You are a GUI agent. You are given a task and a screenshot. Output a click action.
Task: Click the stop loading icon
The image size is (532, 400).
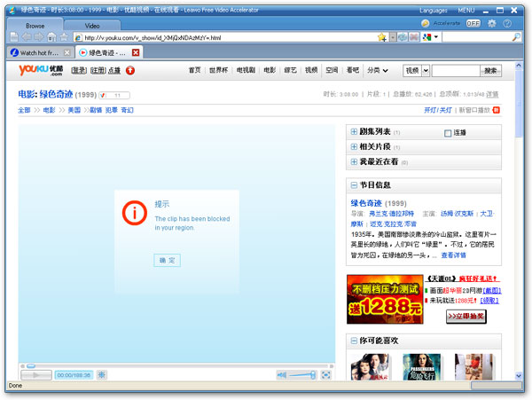pyautogui.click(x=413, y=37)
